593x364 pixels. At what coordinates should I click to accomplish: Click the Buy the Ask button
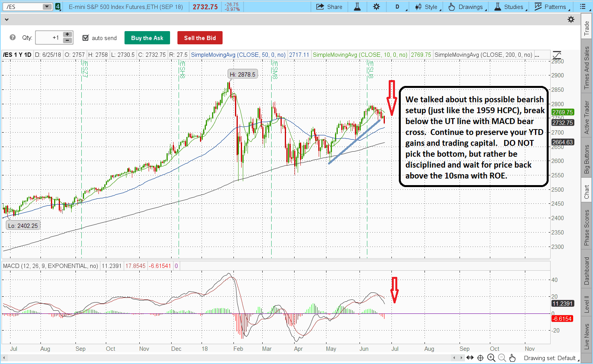[147, 38]
